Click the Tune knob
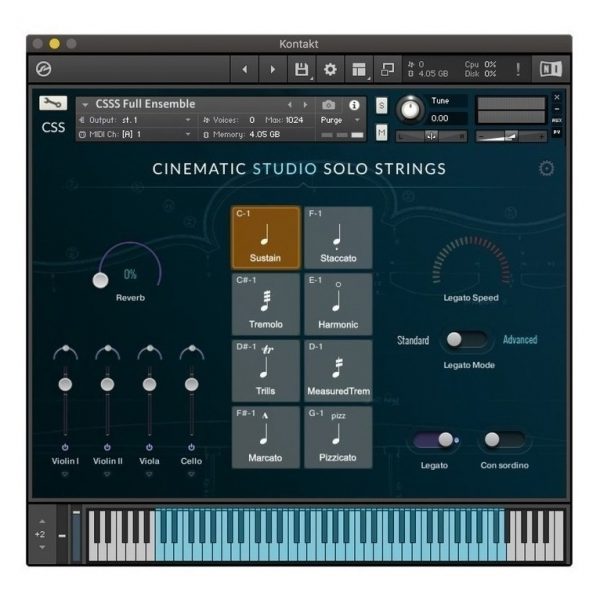This screenshot has width=600, height=600. tap(410, 109)
